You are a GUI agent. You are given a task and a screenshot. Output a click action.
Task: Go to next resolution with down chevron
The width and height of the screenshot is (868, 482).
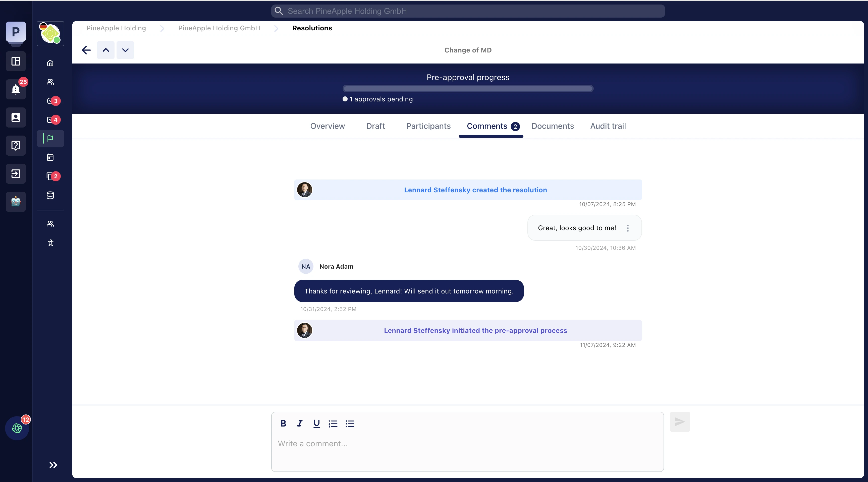(x=125, y=50)
